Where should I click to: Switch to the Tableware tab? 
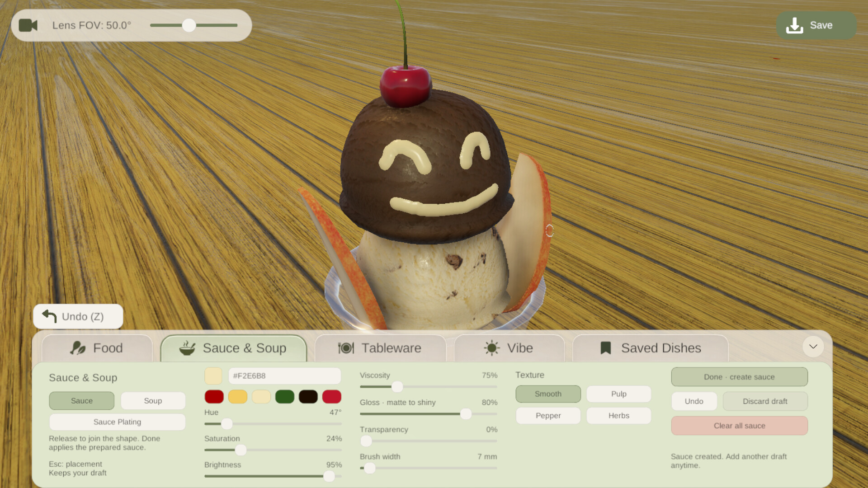click(380, 348)
